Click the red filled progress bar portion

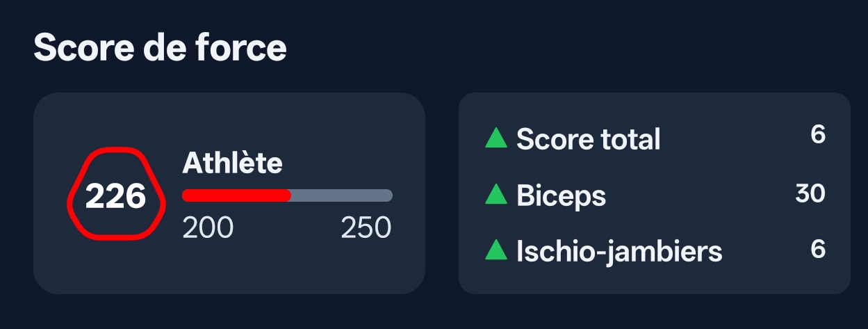(236, 195)
